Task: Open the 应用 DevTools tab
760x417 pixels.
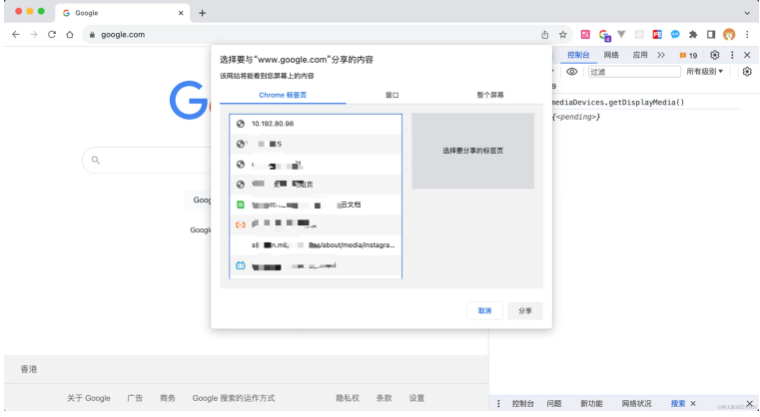Action: point(640,55)
